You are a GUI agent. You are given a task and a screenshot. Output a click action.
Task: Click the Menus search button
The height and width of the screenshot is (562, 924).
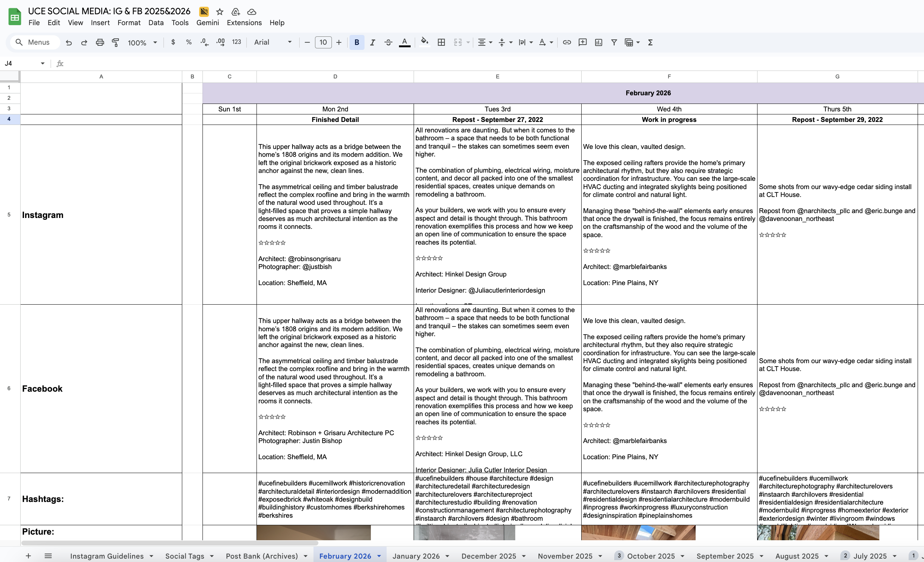33,42
